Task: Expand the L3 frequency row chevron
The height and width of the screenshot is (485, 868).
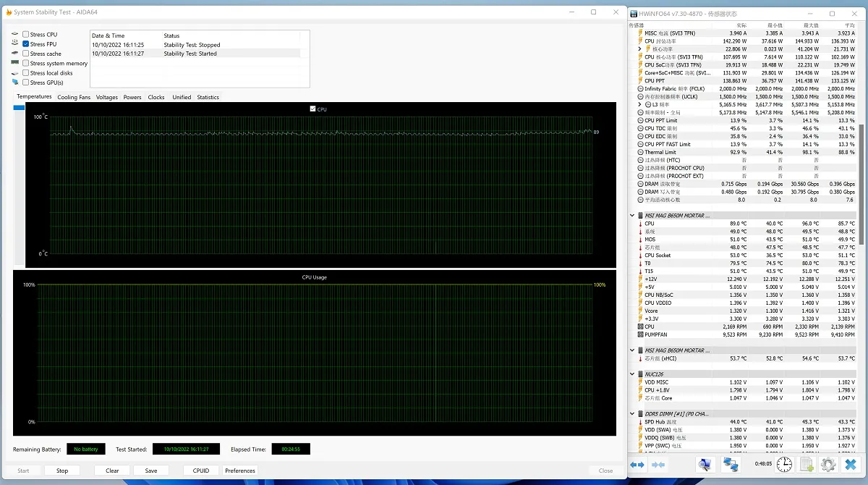Action: [639, 104]
